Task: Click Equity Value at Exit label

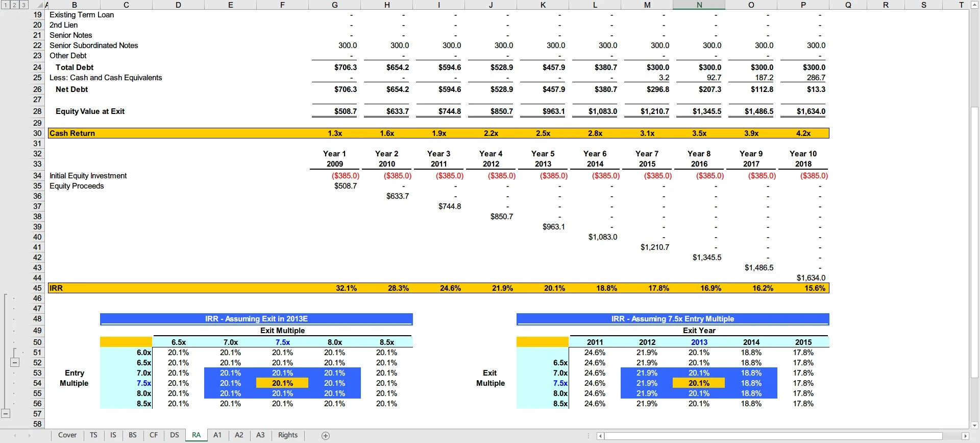Action: point(90,111)
